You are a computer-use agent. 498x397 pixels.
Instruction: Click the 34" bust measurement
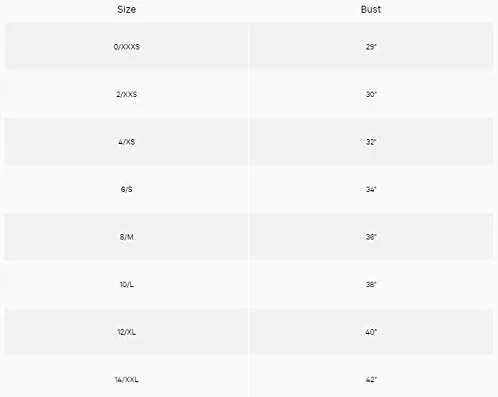[x=371, y=189]
